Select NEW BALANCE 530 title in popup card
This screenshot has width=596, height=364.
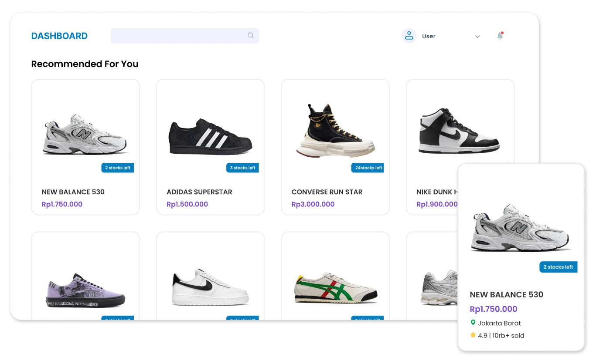[x=507, y=295]
